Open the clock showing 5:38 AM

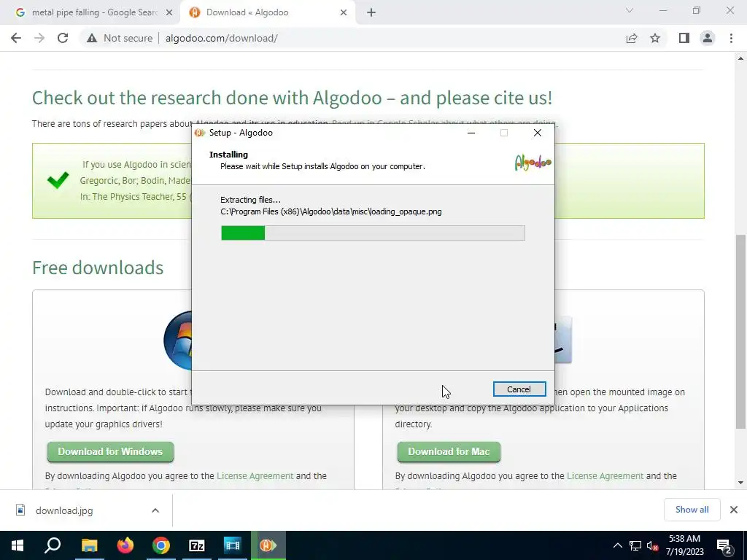(684, 545)
